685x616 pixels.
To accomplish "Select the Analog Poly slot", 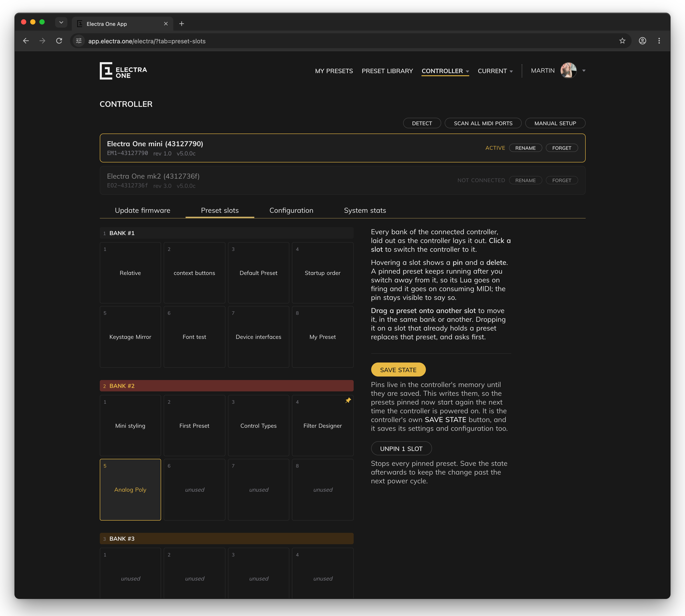I will pyautogui.click(x=130, y=490).
